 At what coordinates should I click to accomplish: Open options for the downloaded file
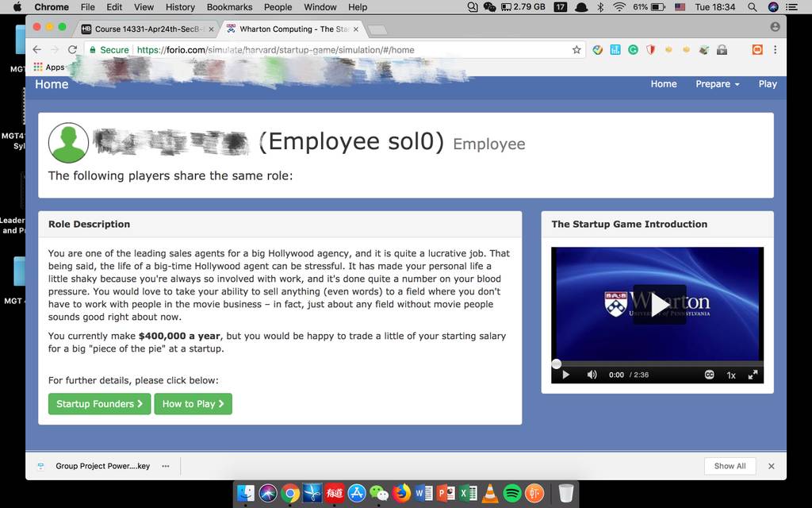[165, 466]
